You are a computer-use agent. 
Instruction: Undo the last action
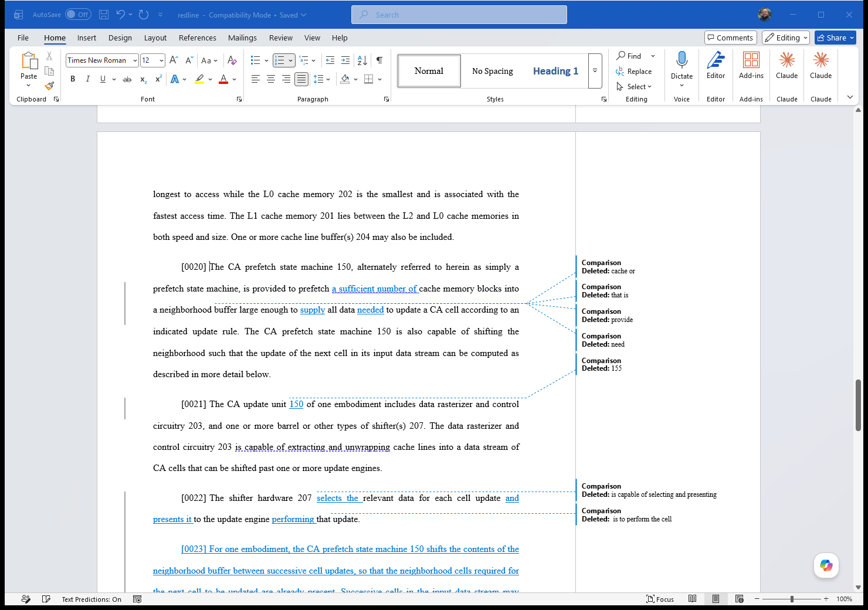121,15
